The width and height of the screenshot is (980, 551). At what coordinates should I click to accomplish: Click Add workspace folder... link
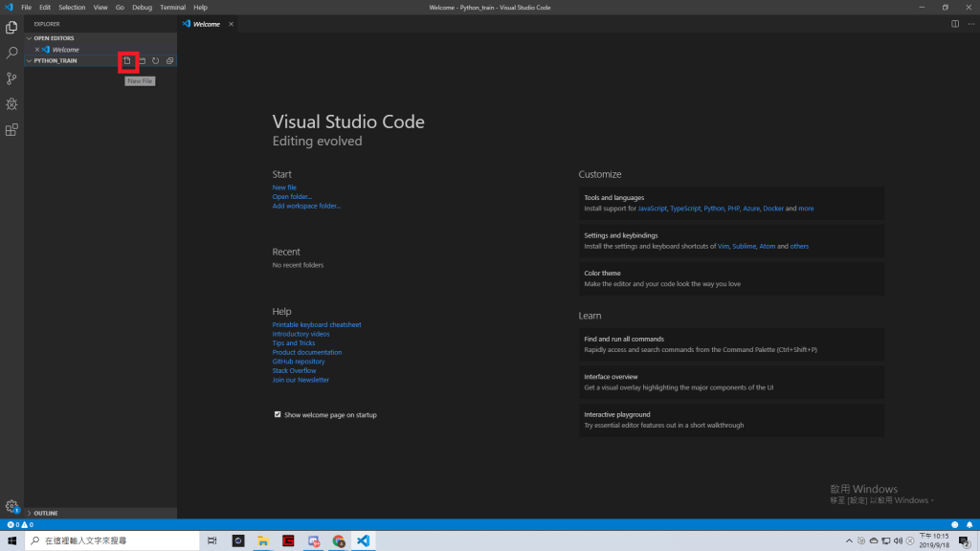click(x=306, y=206)
